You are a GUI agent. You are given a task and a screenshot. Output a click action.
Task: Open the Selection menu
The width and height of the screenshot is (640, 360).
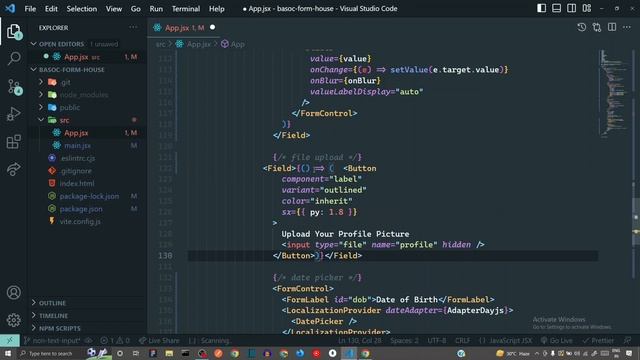coord(82,9)
